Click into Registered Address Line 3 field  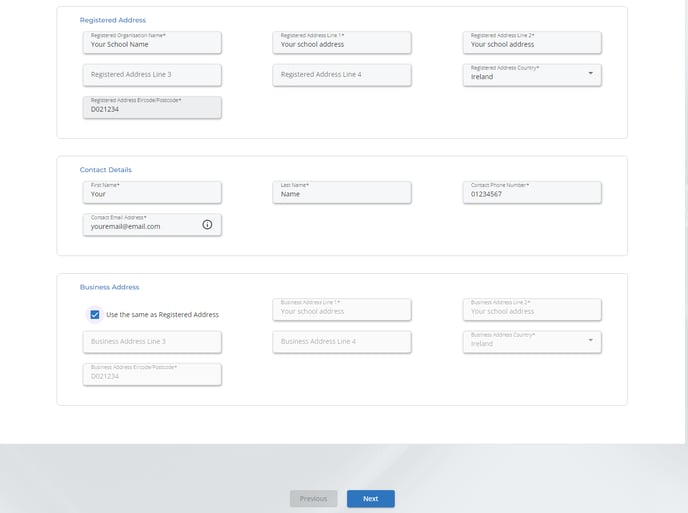click(152, 75)
